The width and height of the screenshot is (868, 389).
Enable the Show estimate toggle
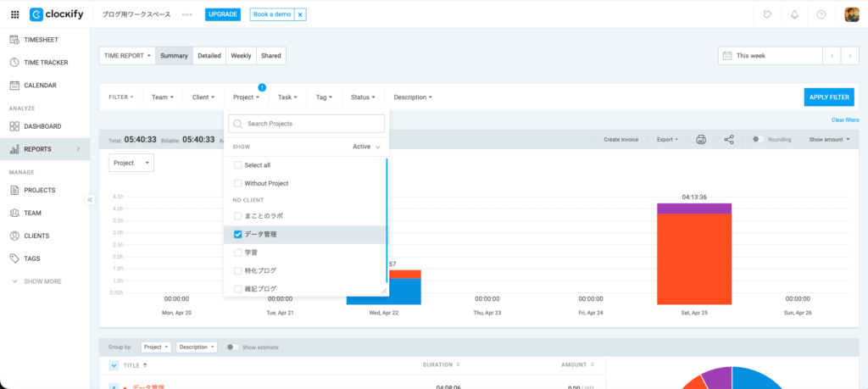click(231, 347)
